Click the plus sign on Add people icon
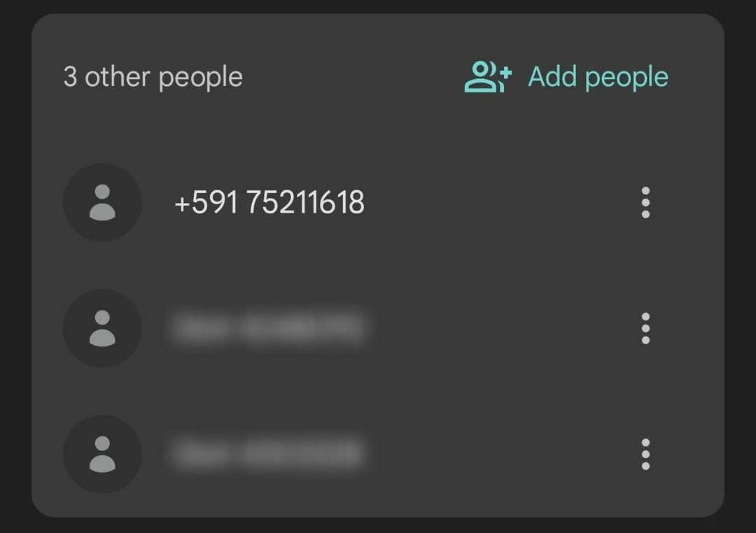 point(505,73)
